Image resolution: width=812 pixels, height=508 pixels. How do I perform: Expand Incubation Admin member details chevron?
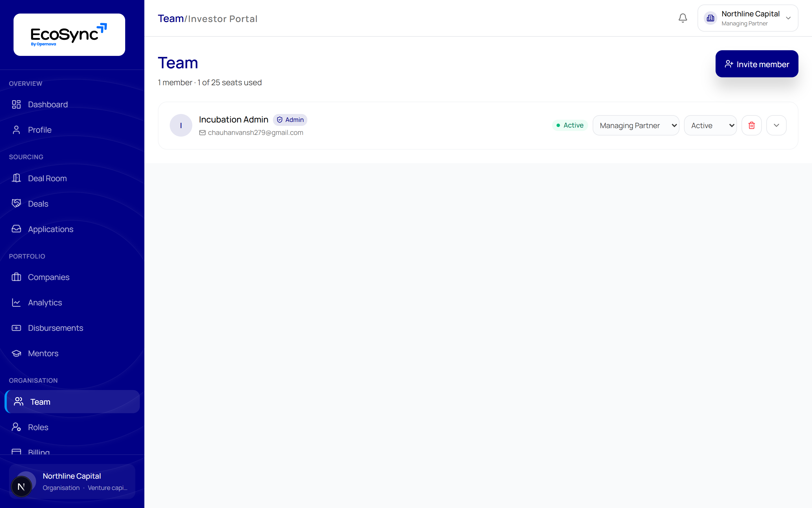[x=776, y=125]
